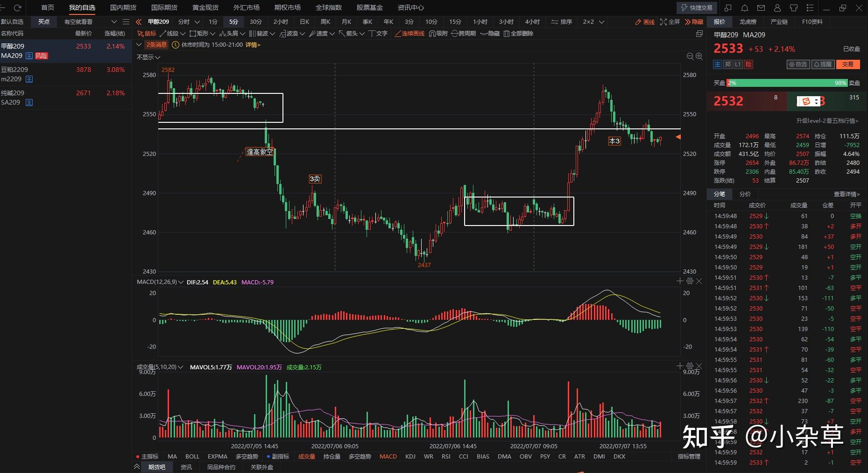Image resolution: width=868 pixels, height=473 pixels.
Task: Open the mail messages icon
Action: tap(761, 8)
